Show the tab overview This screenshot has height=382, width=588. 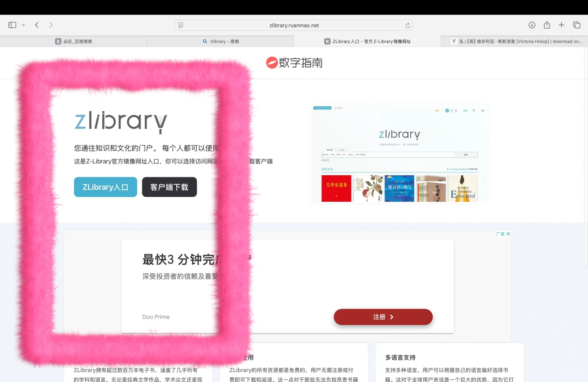[577, 25]
